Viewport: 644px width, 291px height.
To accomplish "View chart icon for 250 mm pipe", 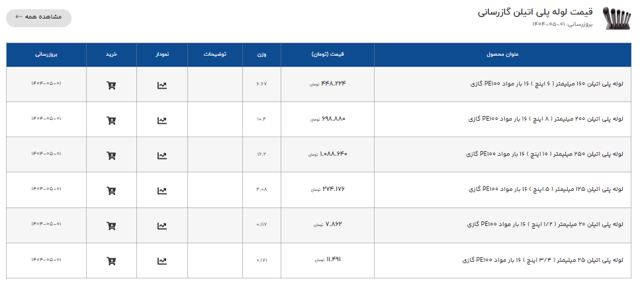I will (161, 156).
